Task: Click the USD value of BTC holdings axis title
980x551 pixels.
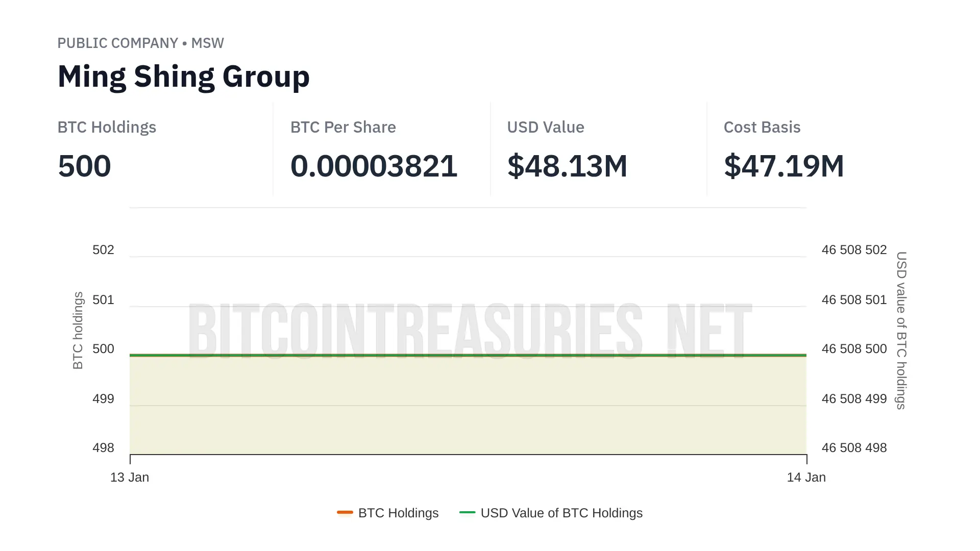Action: (901, 330)
